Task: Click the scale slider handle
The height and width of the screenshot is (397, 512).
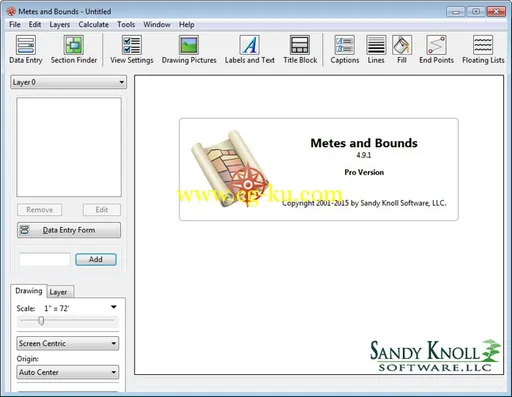Action: click(41, 321)
